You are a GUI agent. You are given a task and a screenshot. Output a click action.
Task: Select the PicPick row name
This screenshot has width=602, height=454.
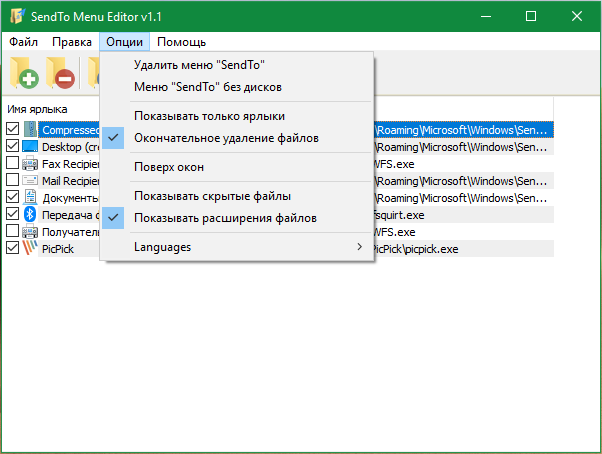click(58, 249)
